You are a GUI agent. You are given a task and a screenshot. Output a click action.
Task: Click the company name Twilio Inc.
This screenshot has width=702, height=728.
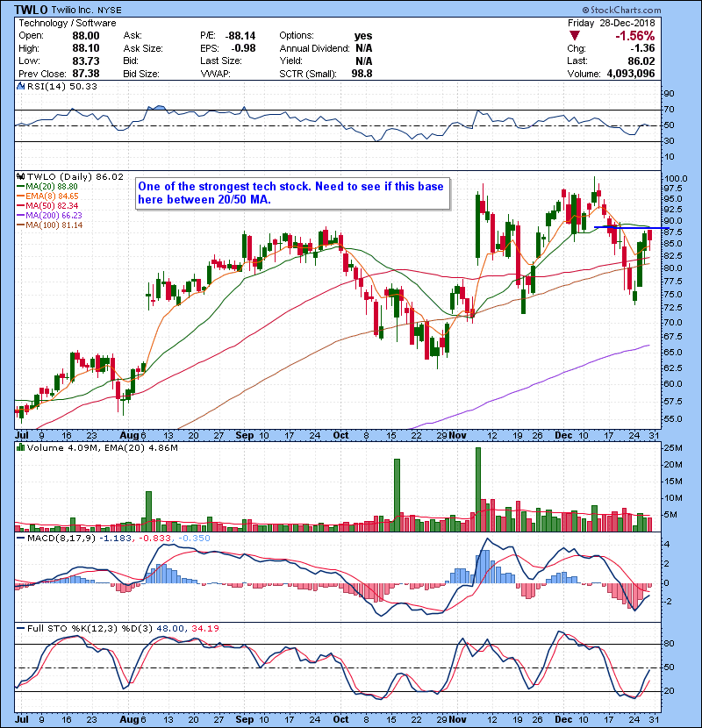click(72, 10)
